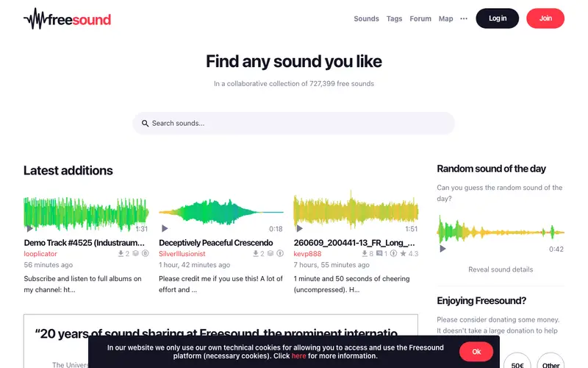Viewport: 588px width, 368px height.
Task: Click the red Join button
Action: (x=545, y=18)
